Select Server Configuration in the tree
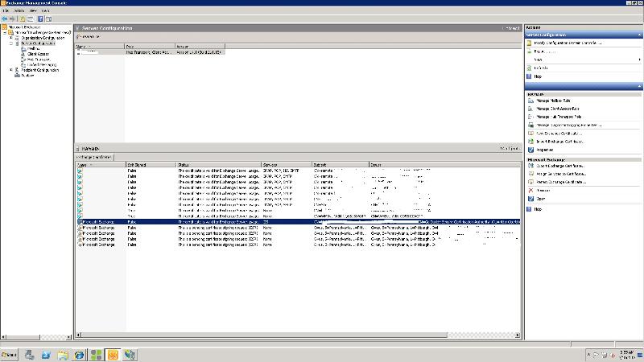Image resolution: width=644 pixels, height=362 pixels. [38, 43]
